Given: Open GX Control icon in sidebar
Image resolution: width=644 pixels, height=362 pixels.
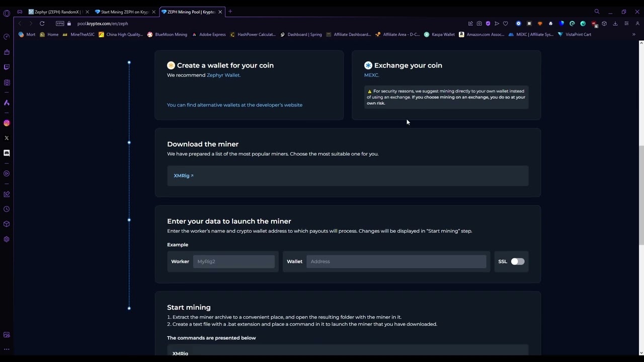Looking at the screenshot, I should [7, 37].
